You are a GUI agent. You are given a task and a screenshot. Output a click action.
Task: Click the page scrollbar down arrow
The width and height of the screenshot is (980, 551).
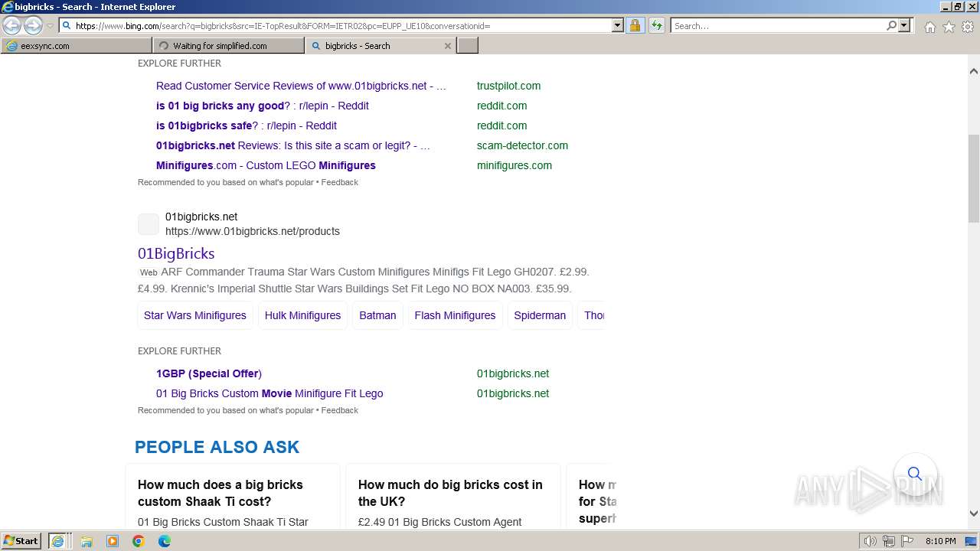[x=973, y=514]
